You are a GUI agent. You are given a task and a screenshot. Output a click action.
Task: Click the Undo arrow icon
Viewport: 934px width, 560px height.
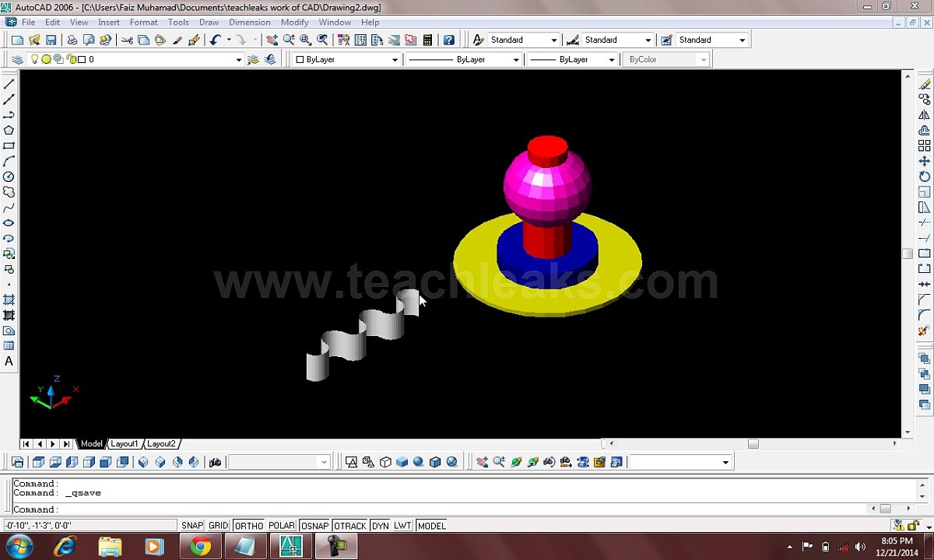click(216, 40)
